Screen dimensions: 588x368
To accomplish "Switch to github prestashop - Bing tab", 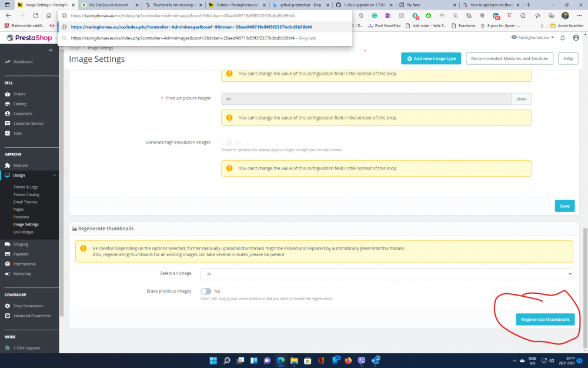I will click(x=300, y=5).
